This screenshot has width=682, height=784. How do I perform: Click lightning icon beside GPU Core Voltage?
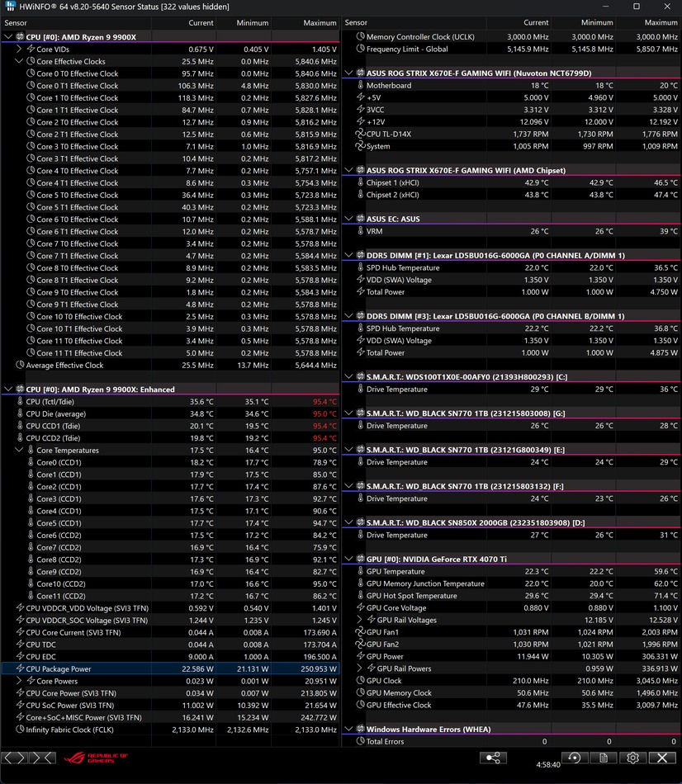[x=360, y=608]
